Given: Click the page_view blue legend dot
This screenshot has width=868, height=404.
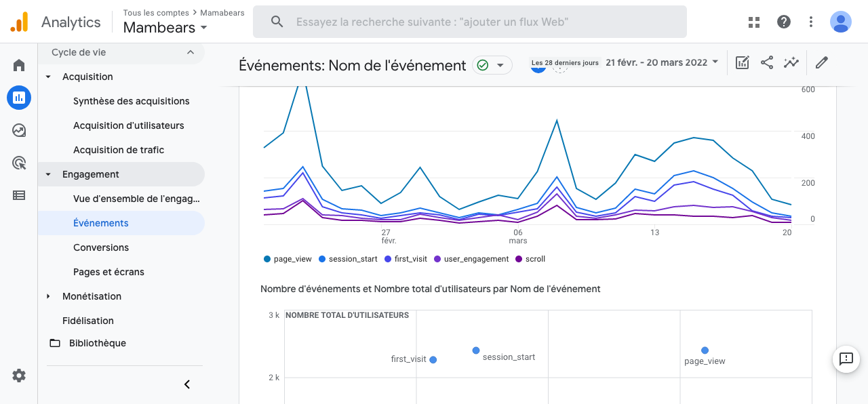Looking at the screenshot, I should pos(269,259).
